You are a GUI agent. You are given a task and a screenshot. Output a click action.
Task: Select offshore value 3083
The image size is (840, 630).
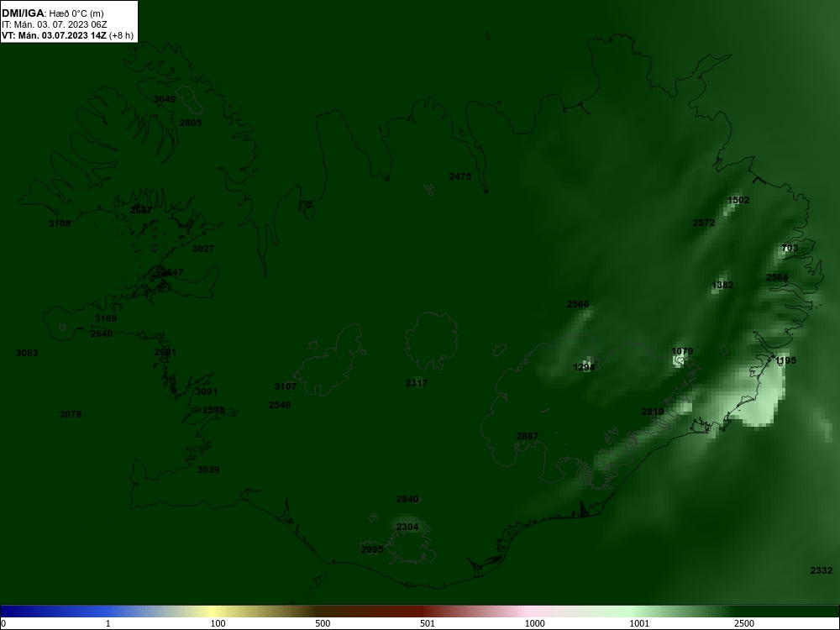pyautogui.click(x=27, y=353)
